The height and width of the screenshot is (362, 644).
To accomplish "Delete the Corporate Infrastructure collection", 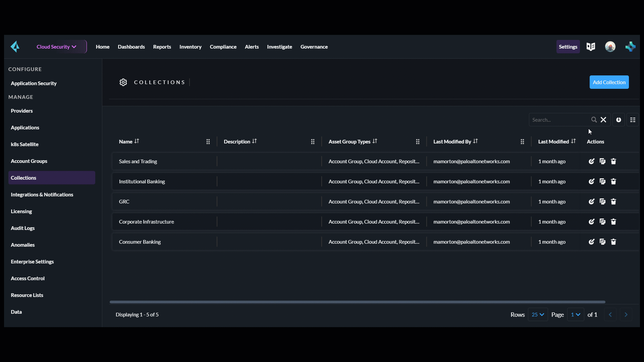I will [613, 222].
